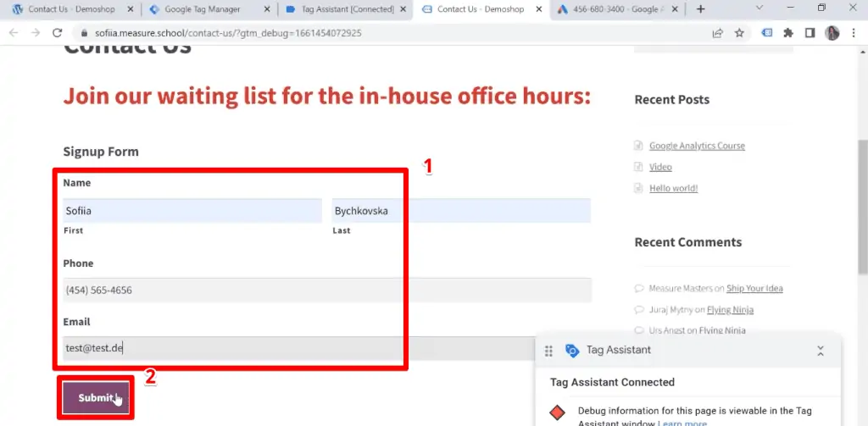Click comment bubble icon beside Juraj Mytny
868x426 pixels.
[639, 310]
